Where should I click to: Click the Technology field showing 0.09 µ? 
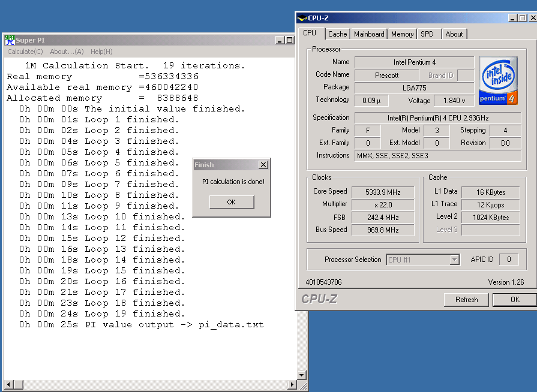(371, 101)
